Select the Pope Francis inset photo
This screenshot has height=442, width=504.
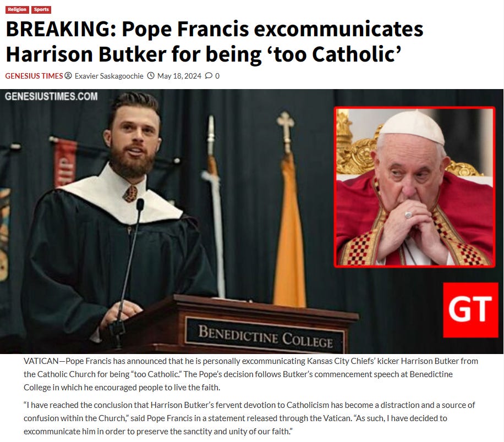click(x=415, y=187)
